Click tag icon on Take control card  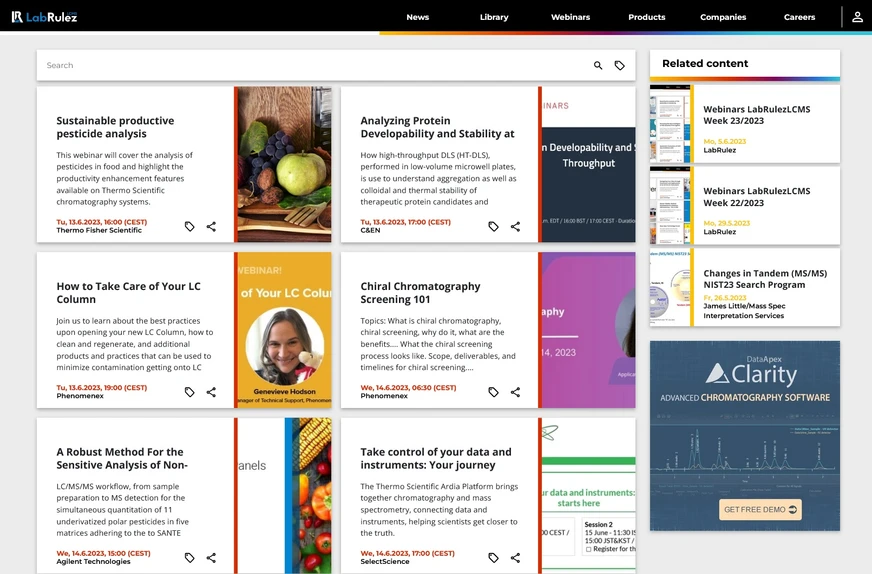[x=494, y=558]
